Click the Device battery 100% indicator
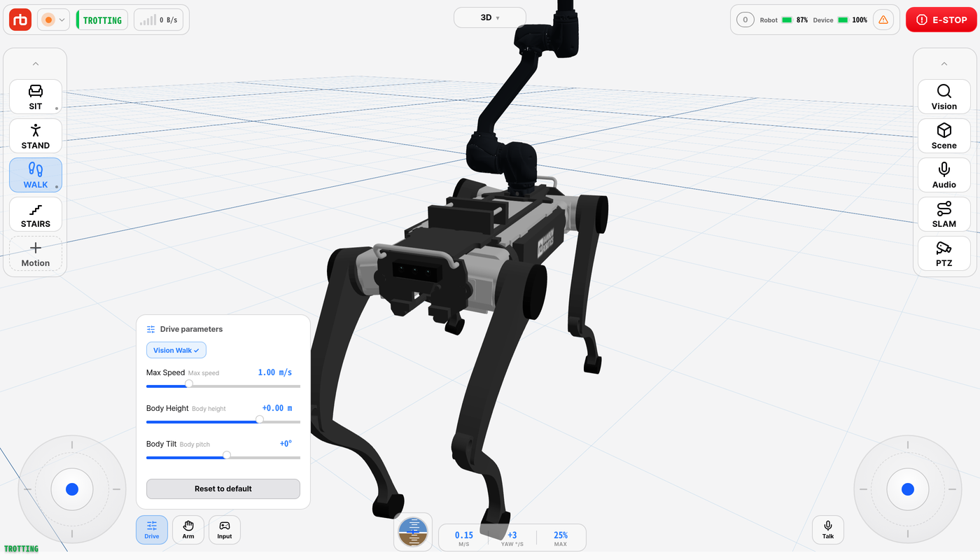The height and width of the screenshot is (560, 980). click(840, 20)
